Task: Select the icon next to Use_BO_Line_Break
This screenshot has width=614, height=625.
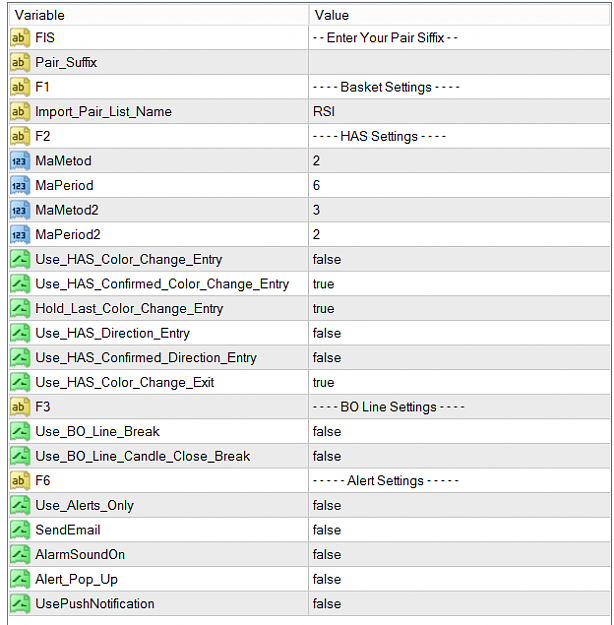Action: 20,432
